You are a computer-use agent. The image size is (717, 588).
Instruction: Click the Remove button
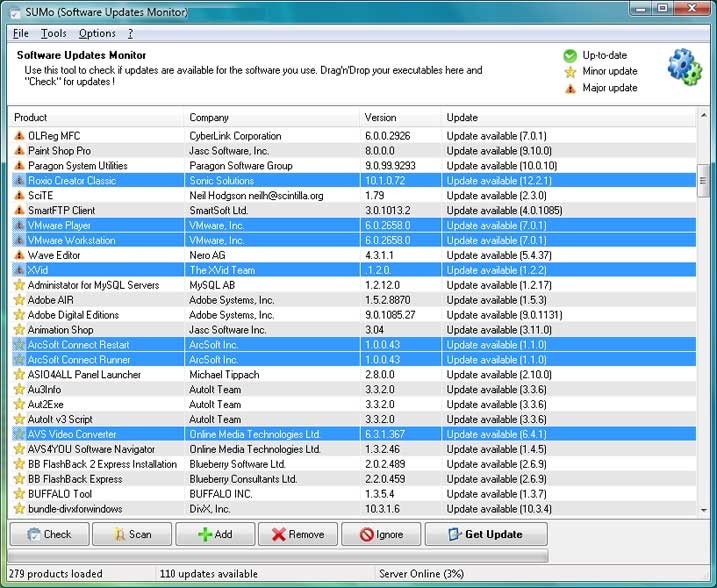point(297,534)
